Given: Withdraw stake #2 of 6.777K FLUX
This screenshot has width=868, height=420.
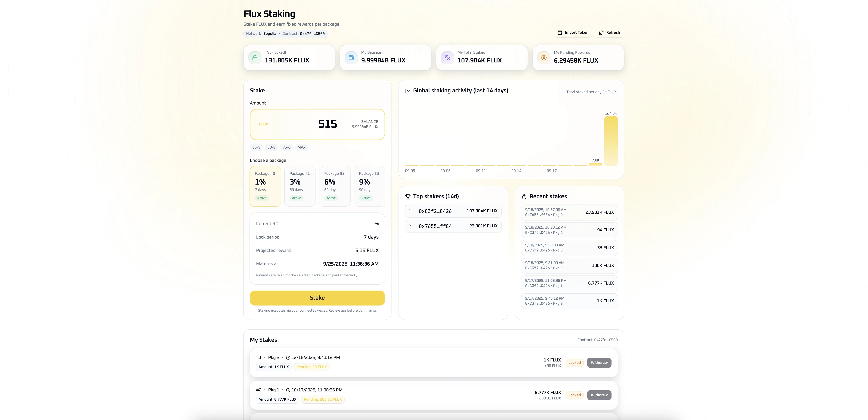Looking at the screenshot, I should click(x=599, y=395).
